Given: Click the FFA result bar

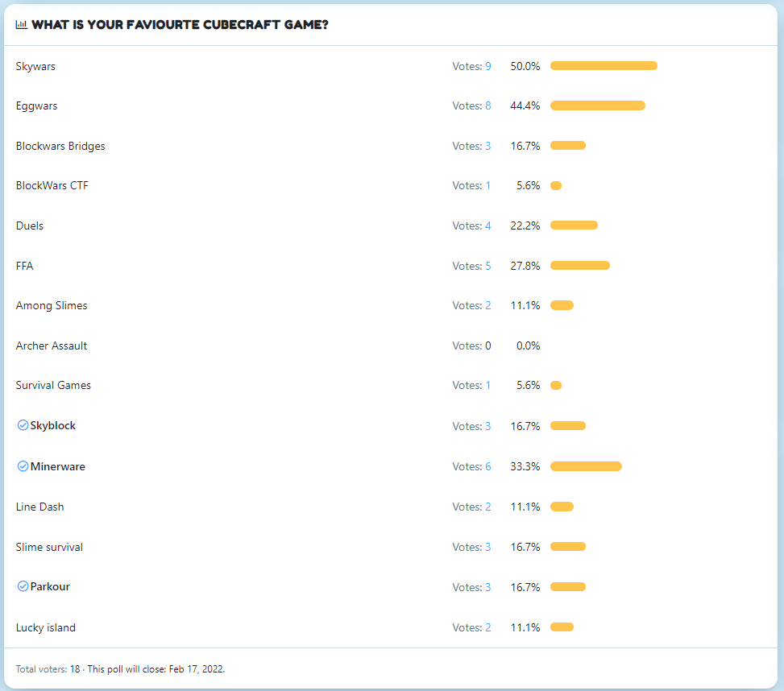Looking at the screenshot, I should pos(580,265).
